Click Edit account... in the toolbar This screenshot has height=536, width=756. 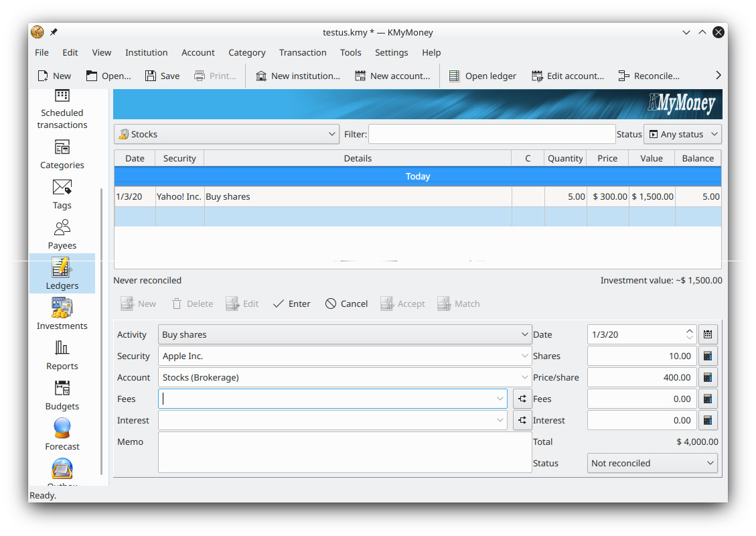(x=567, y=76)
